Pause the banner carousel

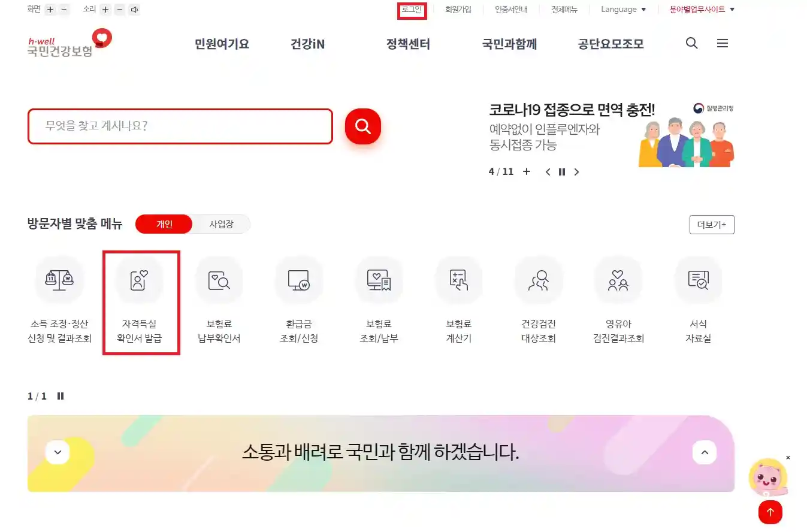click(x=561, y=171)
